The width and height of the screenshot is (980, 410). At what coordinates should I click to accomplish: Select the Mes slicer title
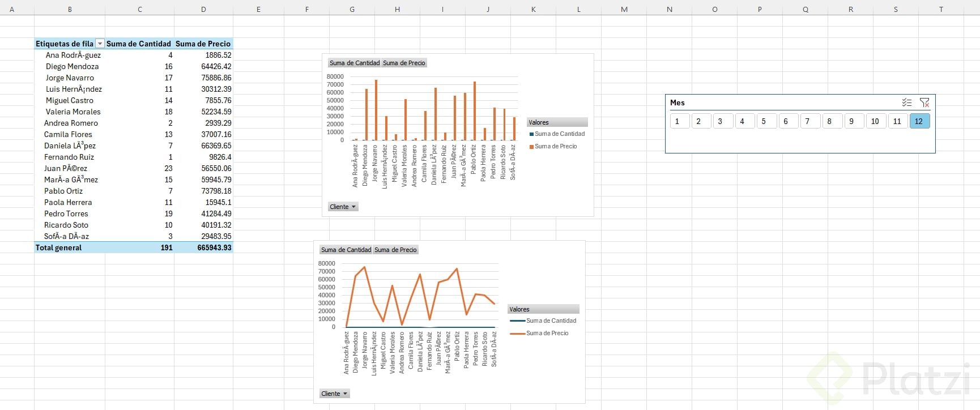tap(678, 103)
